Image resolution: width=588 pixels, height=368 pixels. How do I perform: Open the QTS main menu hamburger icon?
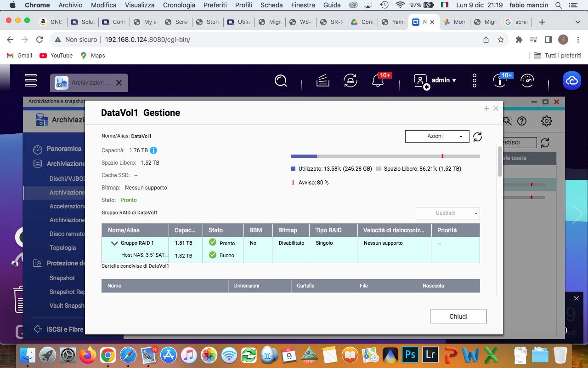click(x=31, y=80)
